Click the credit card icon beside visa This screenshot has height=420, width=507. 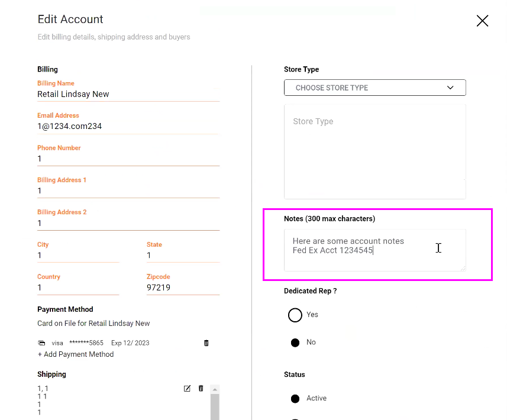[x=41, y=343]
